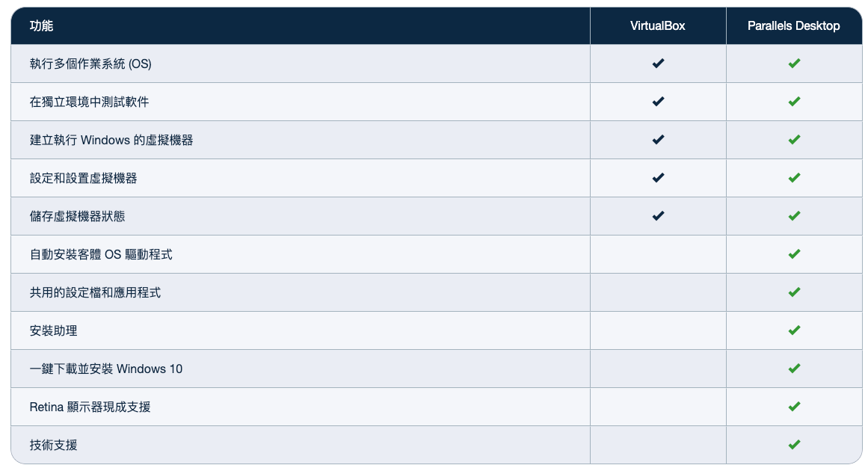Select the VirtualBox column header
The width and height of the screenshot is (868, 471).
tap(658, 26)
